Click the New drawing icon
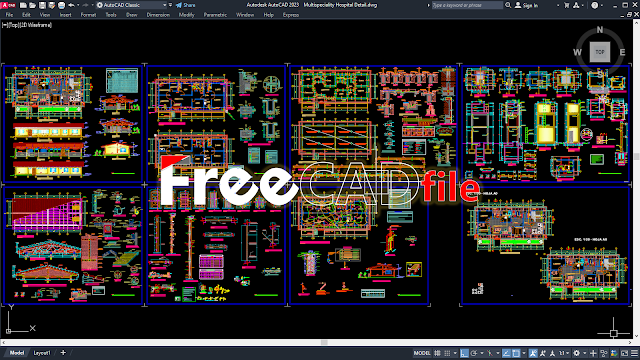 point(23,5)
